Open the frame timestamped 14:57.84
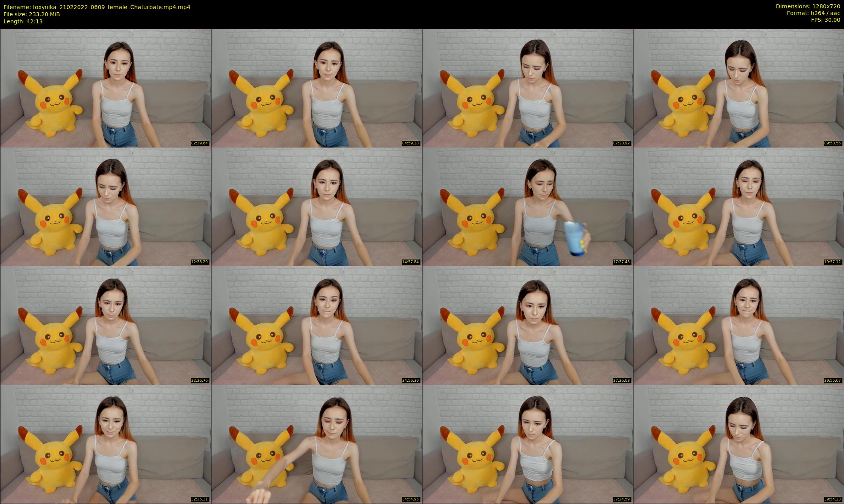 (x=317, y=207)
